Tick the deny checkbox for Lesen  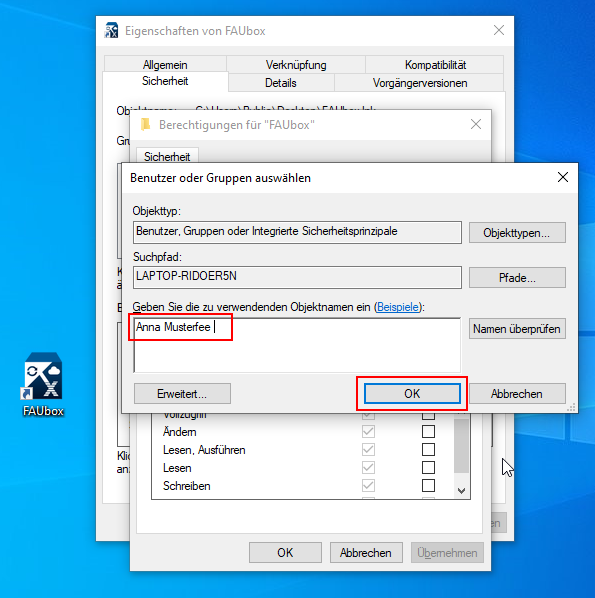[x=428, y=468]
